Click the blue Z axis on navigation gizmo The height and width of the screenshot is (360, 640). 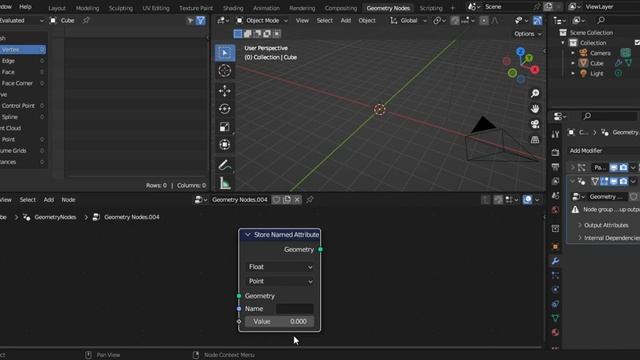coord(520,51)
